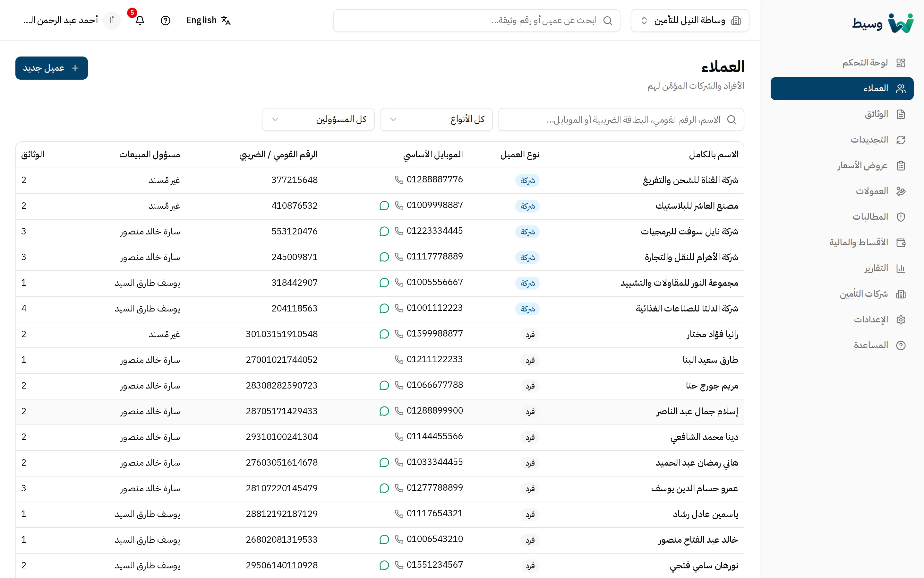Click WhatsApp icon for 01599988877
Viewport: 924px width, 578px height.
pyautogui.click(x=384, y=334)
